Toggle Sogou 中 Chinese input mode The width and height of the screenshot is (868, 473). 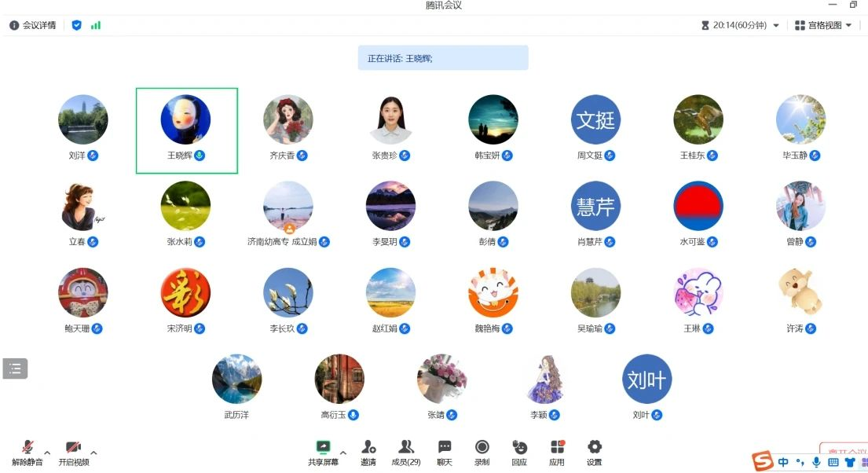(x=783, y=462)
